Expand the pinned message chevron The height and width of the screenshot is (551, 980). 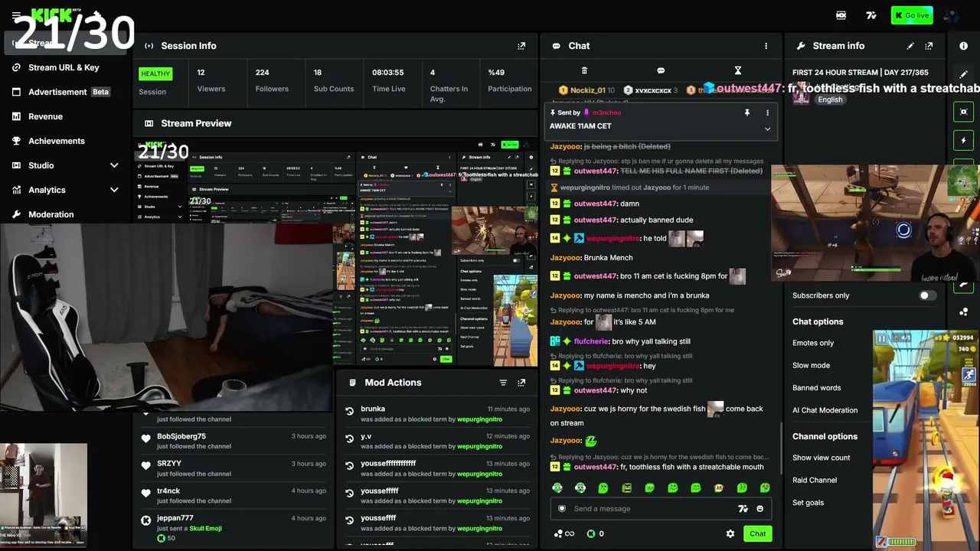click(x=767, y=129)
